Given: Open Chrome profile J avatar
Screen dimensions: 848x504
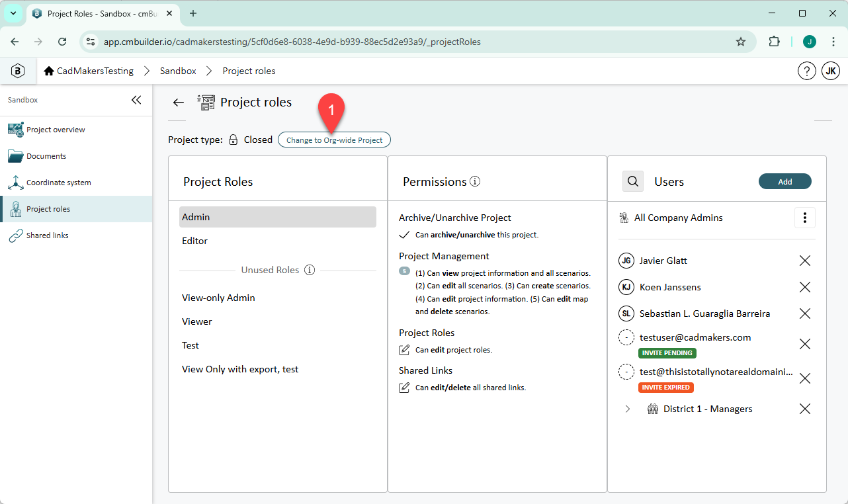Looking at the screenshot, I should 810,42.
